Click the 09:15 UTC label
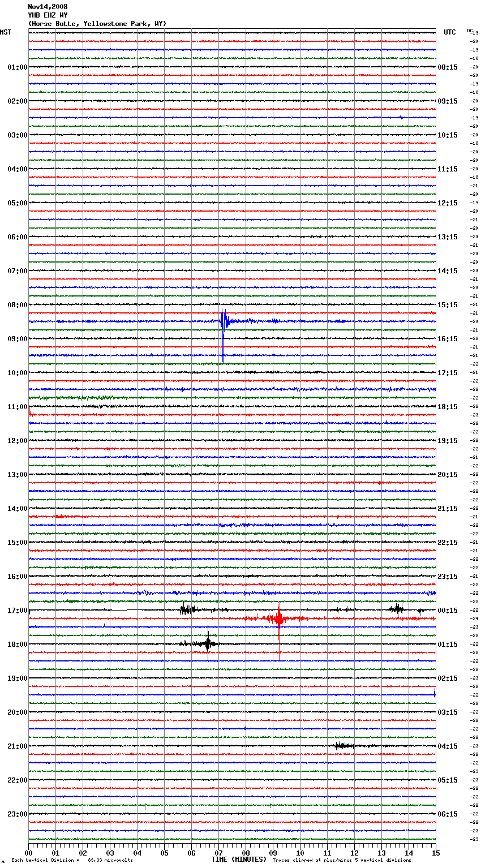Viewport: 481px width, 868px height. (x=448, y=101)
